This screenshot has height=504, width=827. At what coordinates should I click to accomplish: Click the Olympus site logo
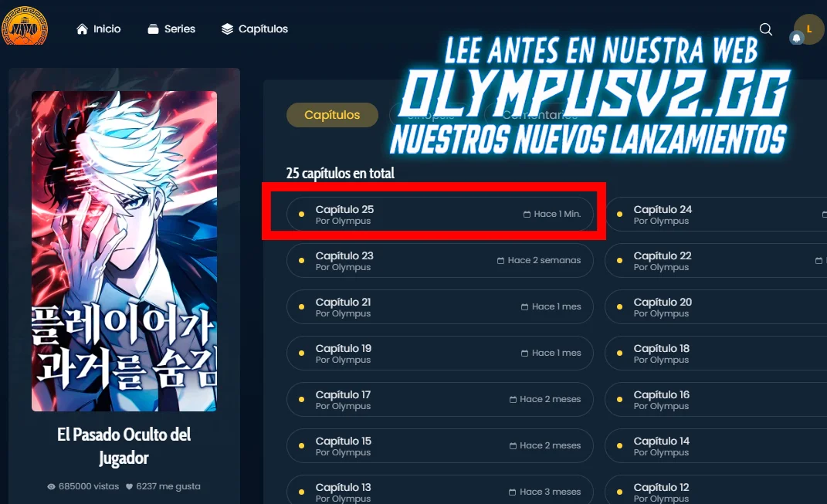pos(24,25)
